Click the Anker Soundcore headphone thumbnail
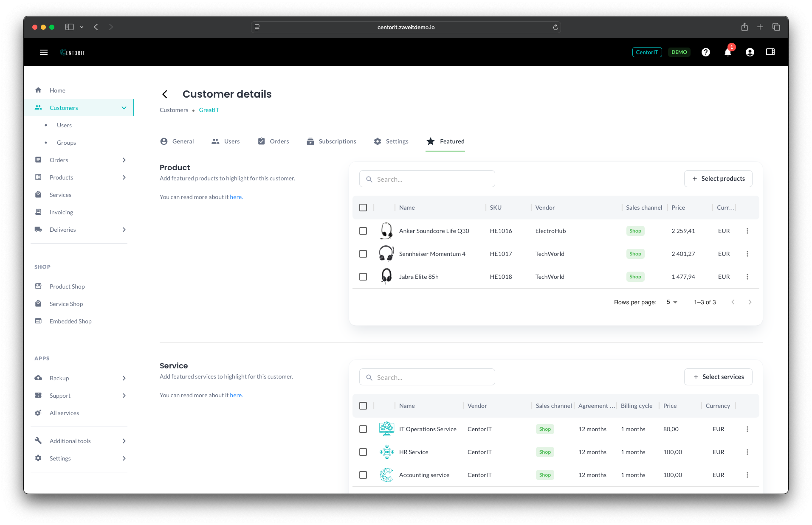The height and width of the screenshot is (525, 812). pyautogui.click(x=386, y=231)
